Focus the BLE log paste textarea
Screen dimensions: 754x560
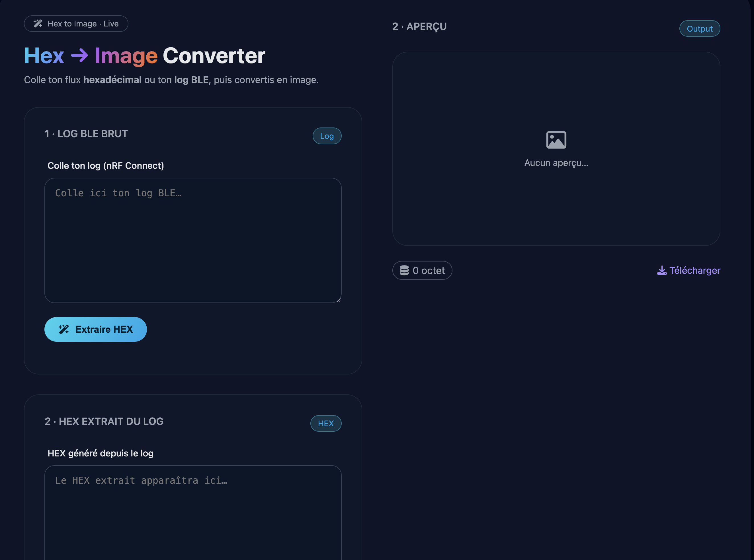pyautogui.click(x=193, y=241)
